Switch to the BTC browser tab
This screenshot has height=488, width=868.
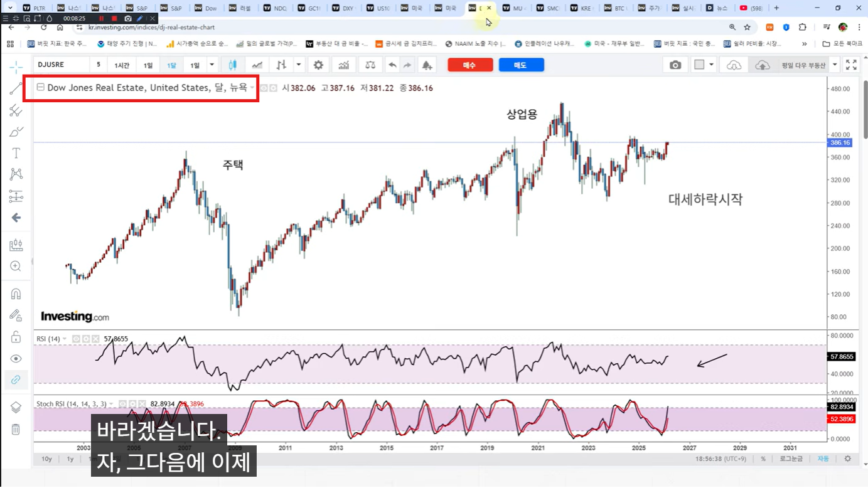(x=615, y=8)
